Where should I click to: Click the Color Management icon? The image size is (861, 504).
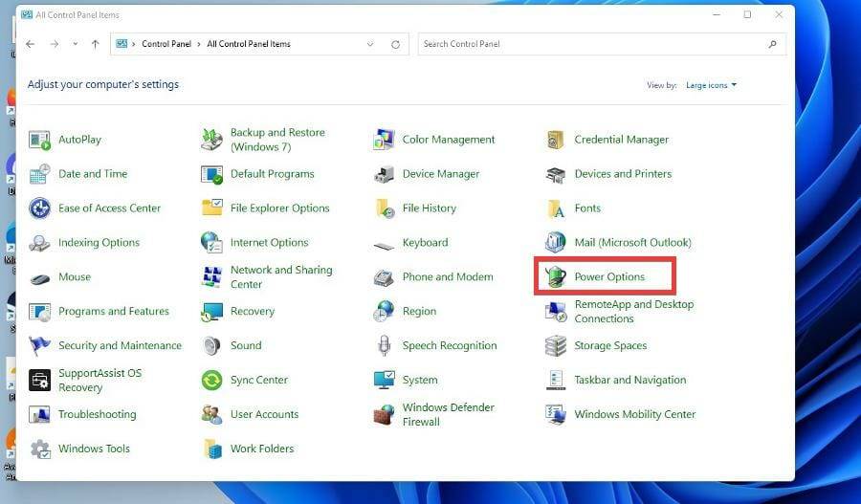(384, 140)
